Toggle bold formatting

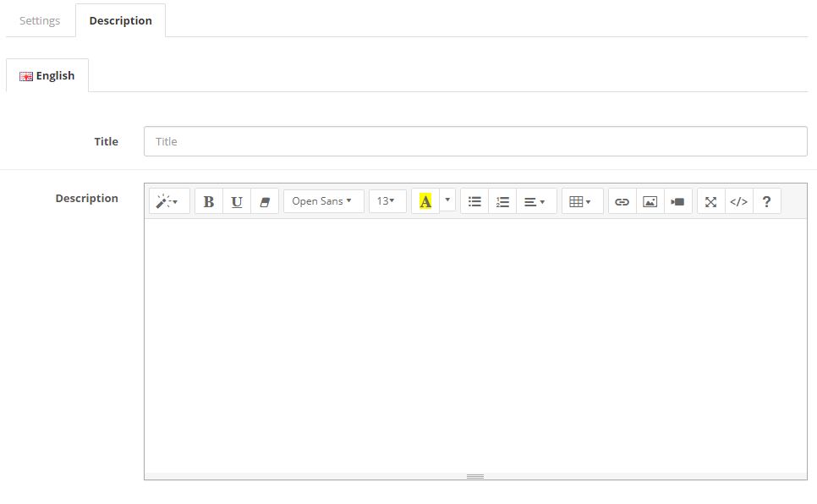click(208, 201)
